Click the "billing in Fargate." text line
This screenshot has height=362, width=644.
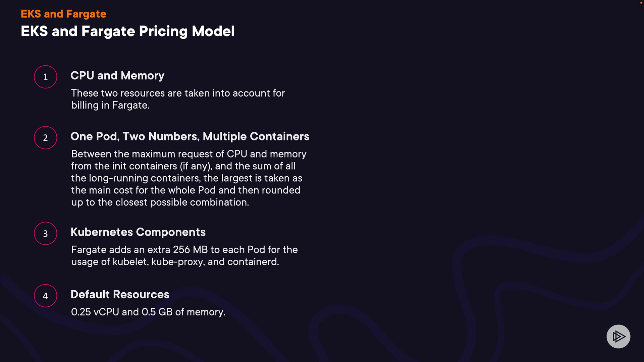(x=110, y=105)
